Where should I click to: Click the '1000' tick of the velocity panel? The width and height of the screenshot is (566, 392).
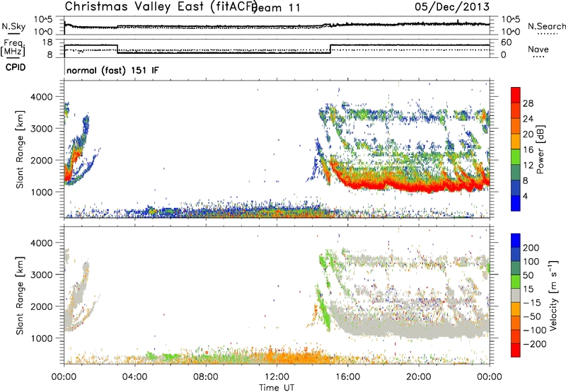(x=42, y=338)
